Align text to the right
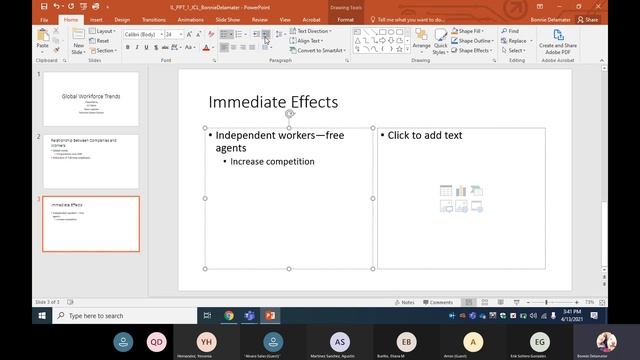This screenshot has width=640, height=360. point(243,48)
